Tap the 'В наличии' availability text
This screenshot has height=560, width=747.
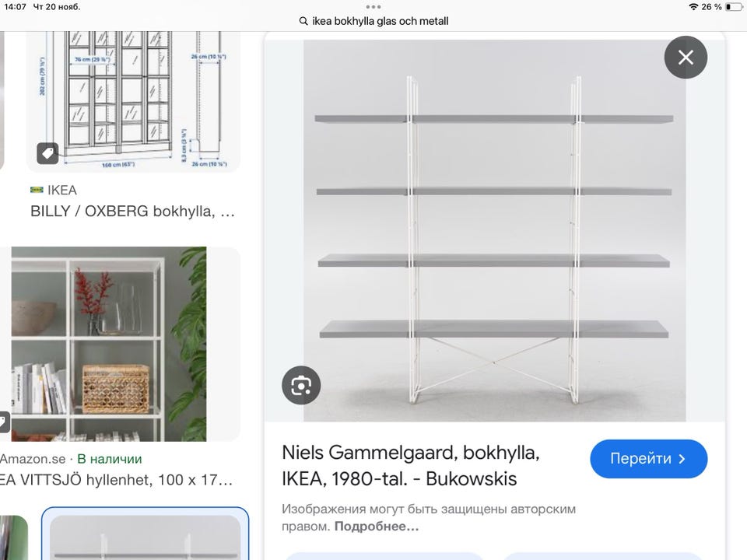point(110,459)
